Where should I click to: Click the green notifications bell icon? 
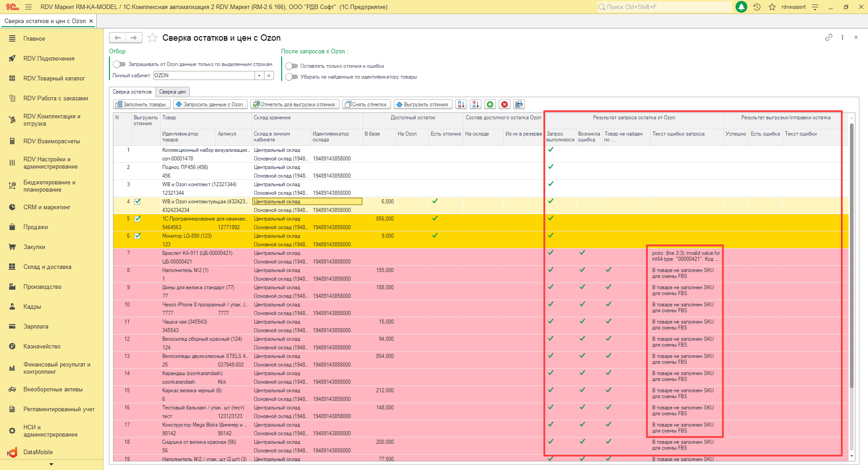click(x=741, y=7)
